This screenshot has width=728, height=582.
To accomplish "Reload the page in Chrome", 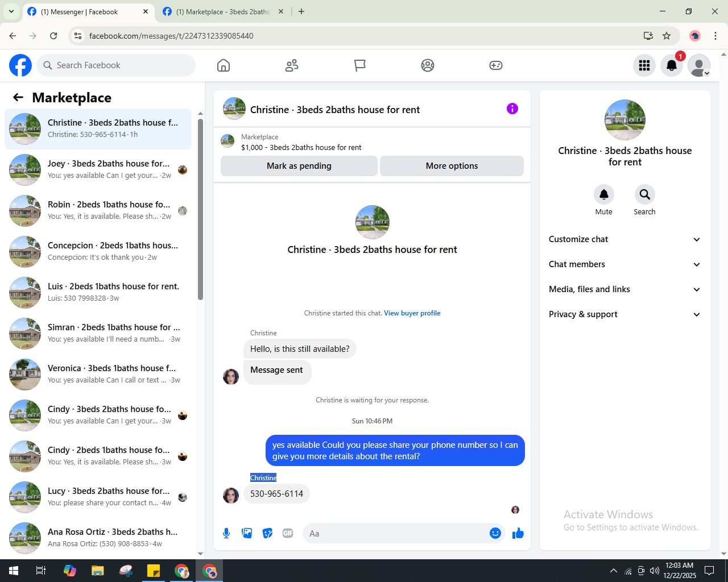I will [x=53, y=36].
